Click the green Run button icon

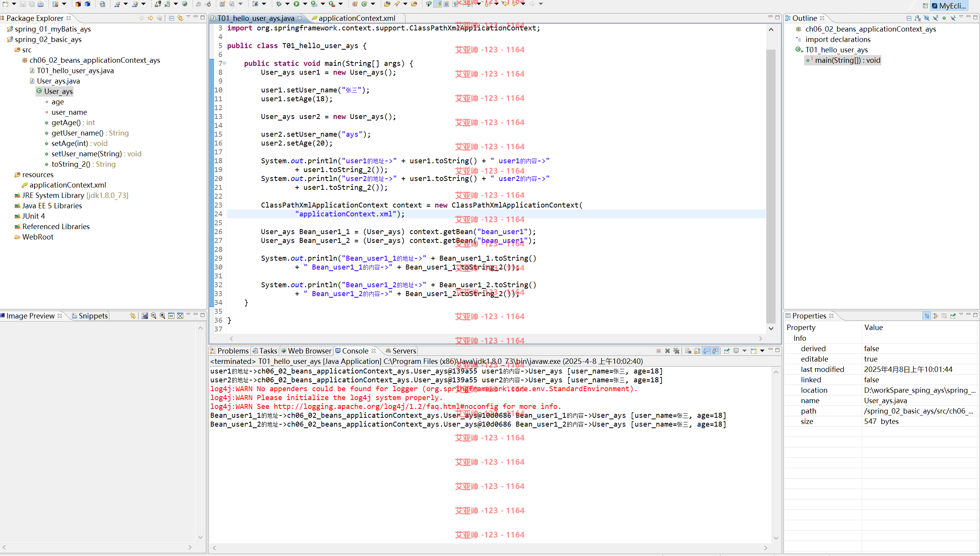pyautogui.click(x=296, y=4)
